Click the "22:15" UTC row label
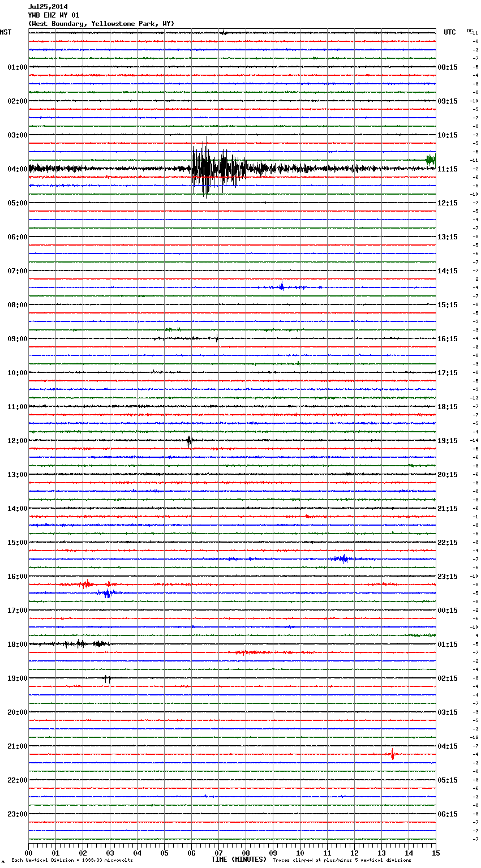 448,543
